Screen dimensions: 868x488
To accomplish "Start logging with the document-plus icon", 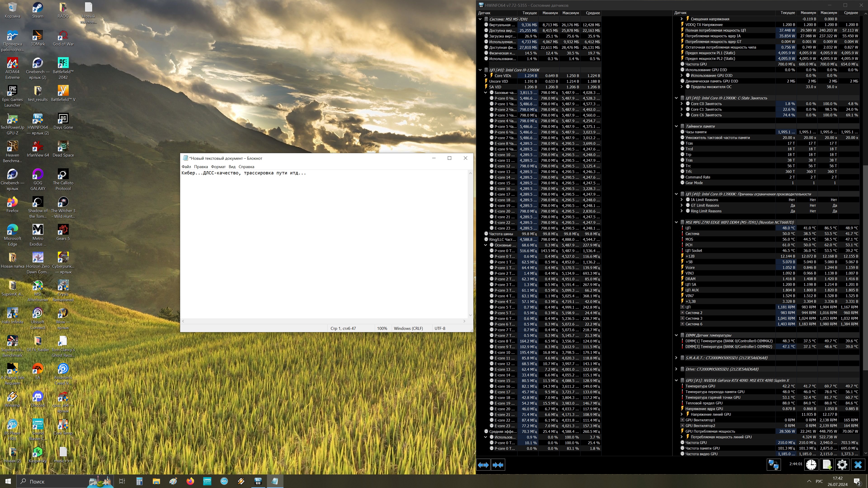I will pos(827,465).
